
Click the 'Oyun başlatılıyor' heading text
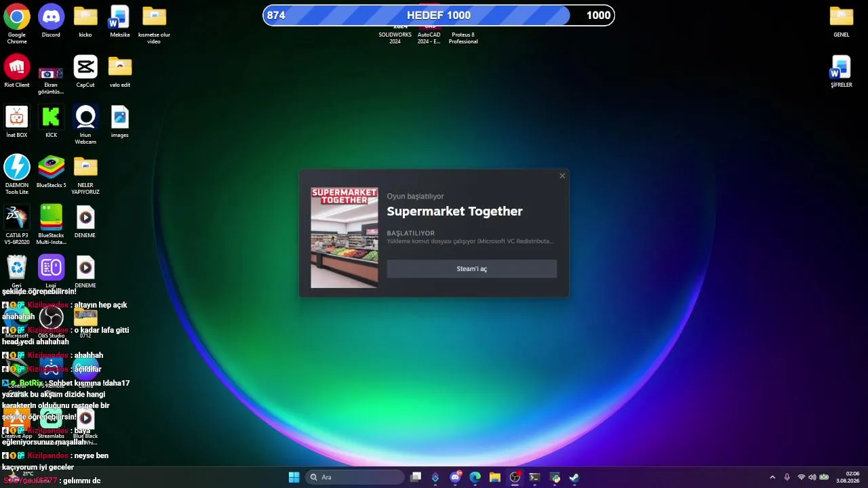click(x=415, y=197)
